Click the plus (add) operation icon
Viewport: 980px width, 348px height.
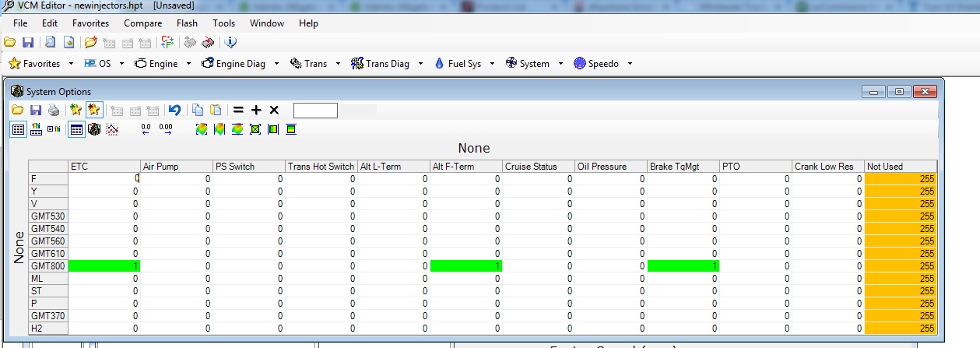pyautogui.click(x=256, y=111)
